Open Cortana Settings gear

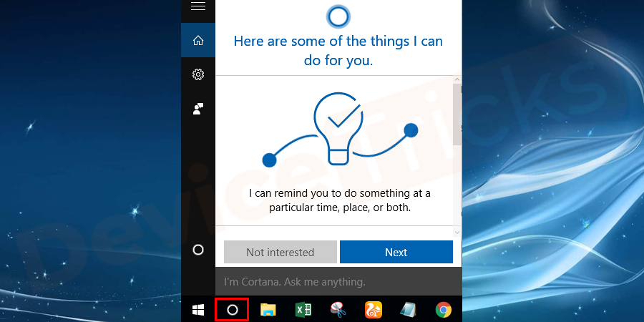198,74
